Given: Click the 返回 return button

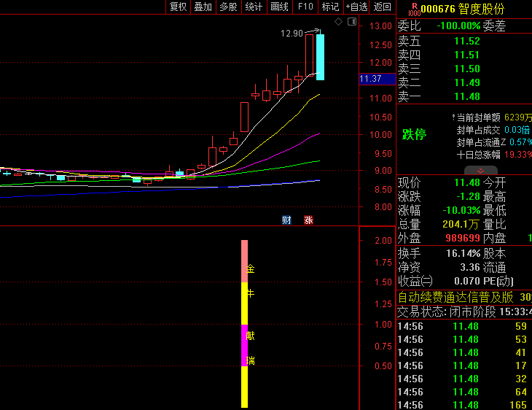Looking at the screenshot, I should click(x=383, y=7).
